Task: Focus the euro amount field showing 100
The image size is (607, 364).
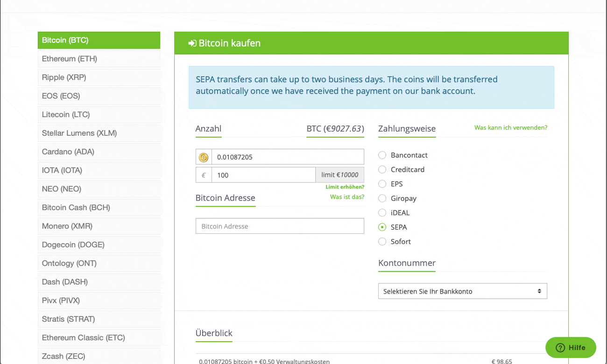Action: pyautogui.click(x=263, y=175)
